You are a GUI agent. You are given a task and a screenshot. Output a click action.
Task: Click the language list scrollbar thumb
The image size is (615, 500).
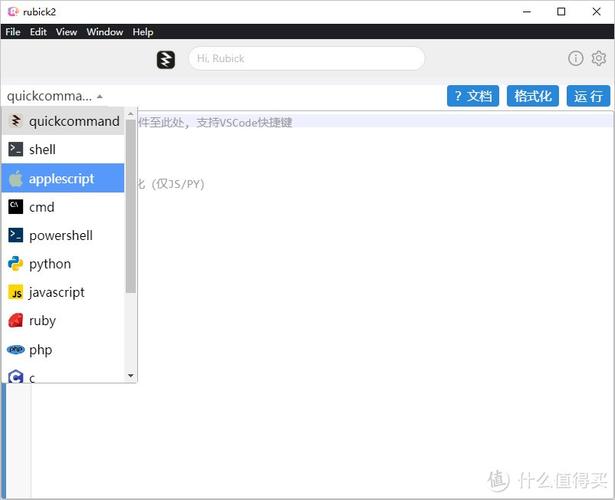coord(131,206)
